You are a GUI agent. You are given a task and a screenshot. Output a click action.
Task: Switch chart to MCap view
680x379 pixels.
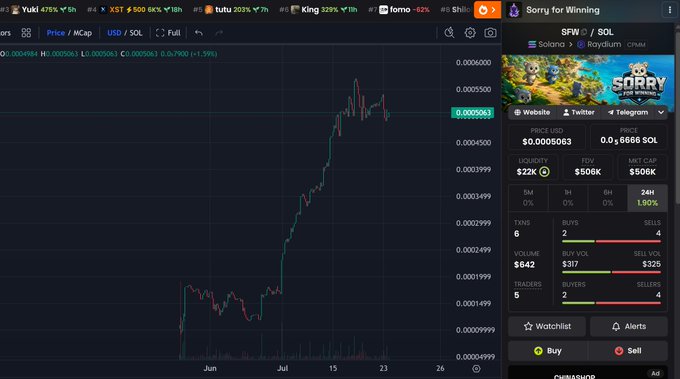tap(82, 33)
